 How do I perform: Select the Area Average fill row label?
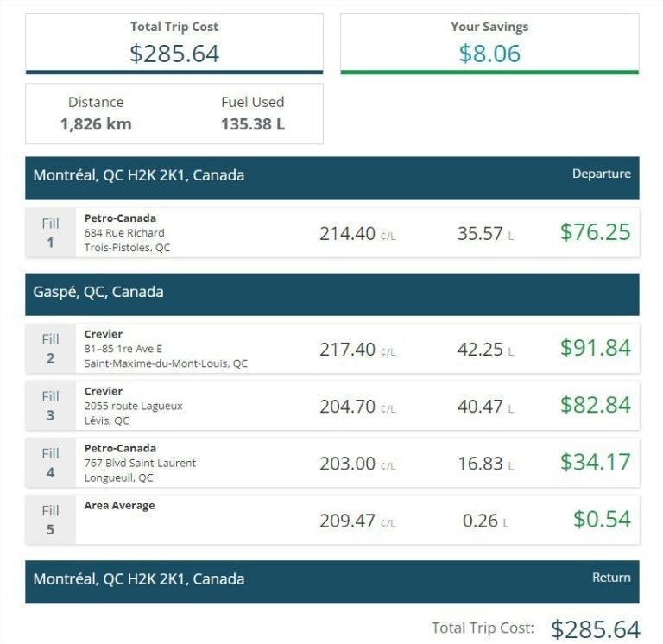119,505
